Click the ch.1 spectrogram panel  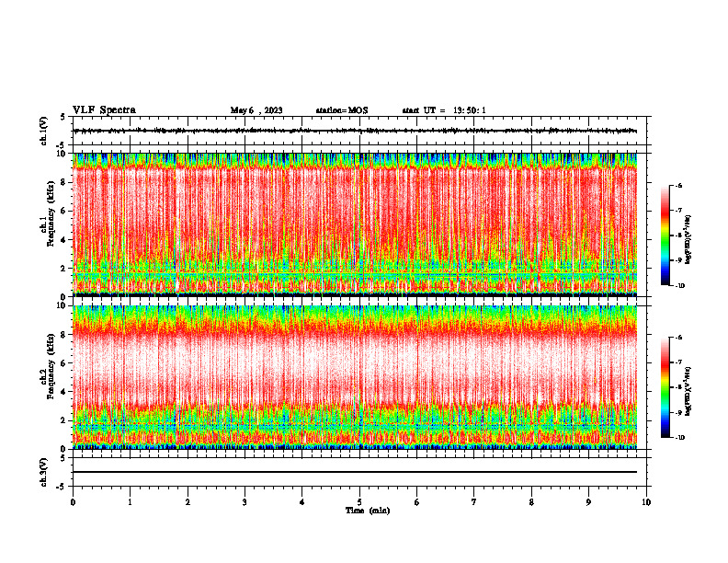coord(355,224)
